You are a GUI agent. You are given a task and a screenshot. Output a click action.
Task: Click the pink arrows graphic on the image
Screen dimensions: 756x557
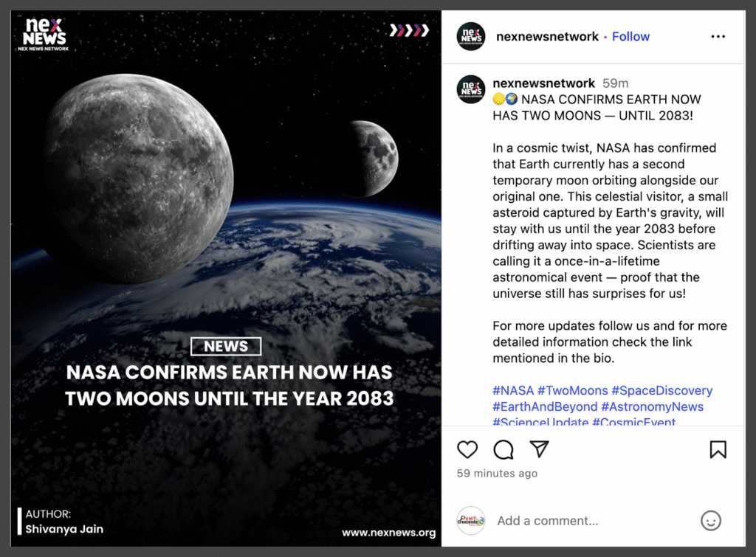[x=409, y=30]
